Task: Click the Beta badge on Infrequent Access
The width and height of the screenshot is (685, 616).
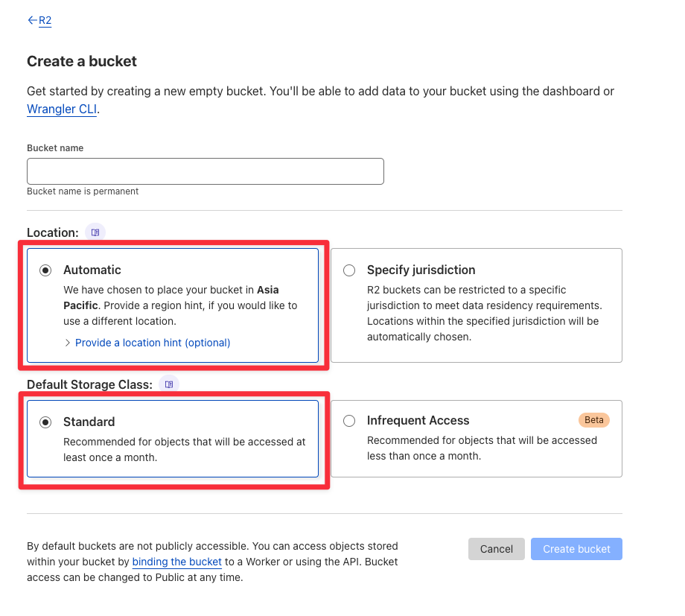Action: click(593, 420)
